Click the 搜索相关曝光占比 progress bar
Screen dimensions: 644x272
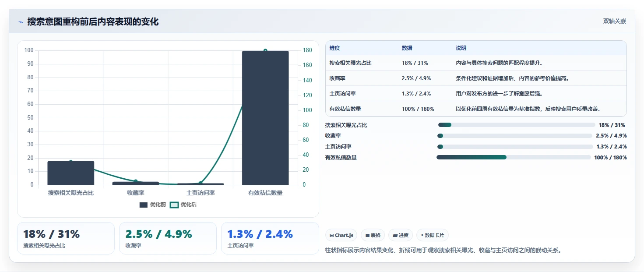[x=517, y=125]
